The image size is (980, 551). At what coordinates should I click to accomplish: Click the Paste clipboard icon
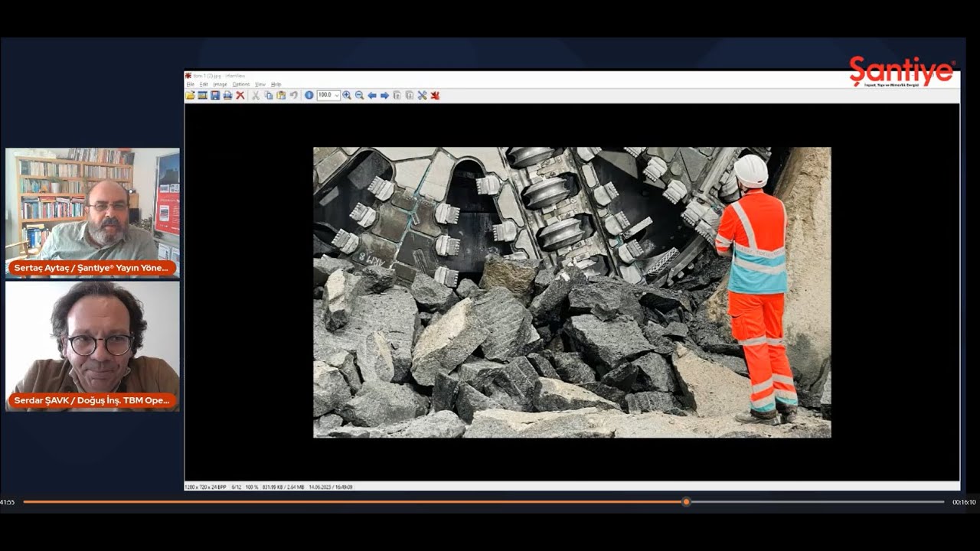(281, 96)
